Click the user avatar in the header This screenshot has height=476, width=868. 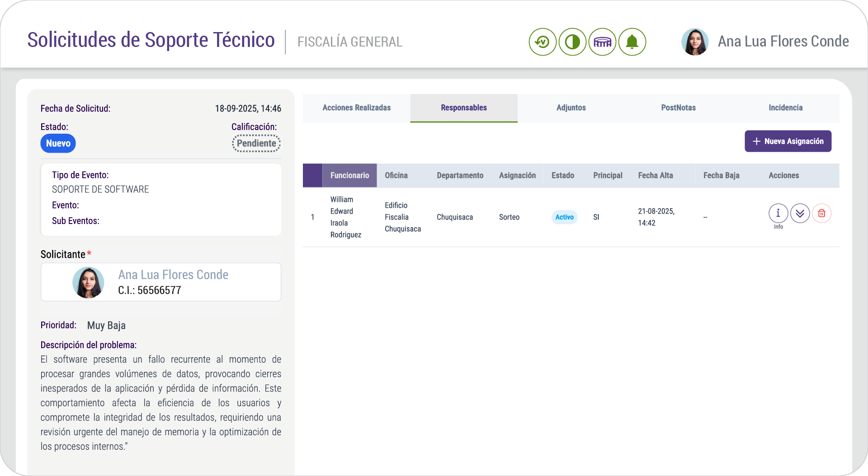[695, 42]
